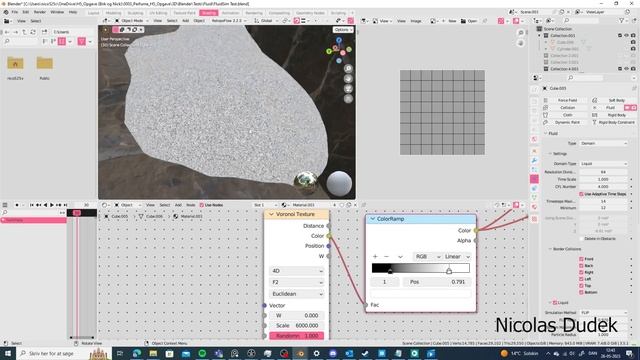
Task: Toggle the Top border collision checkbox
Action: click(x=581, y=286)
